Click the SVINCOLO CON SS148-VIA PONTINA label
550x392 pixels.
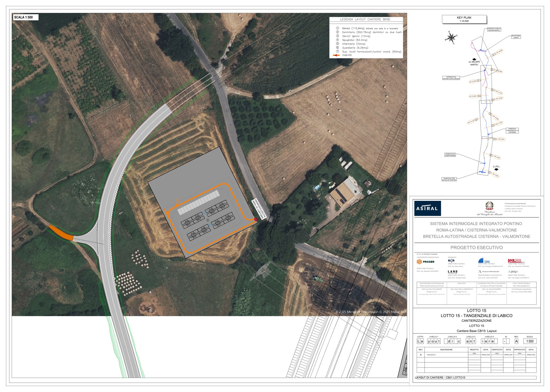click(x=449, y=179)
